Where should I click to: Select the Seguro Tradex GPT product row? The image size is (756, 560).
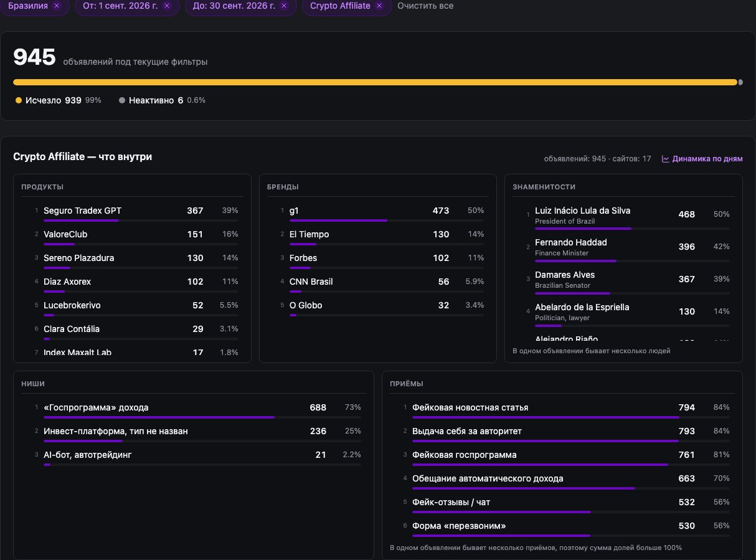pos(132,212)
